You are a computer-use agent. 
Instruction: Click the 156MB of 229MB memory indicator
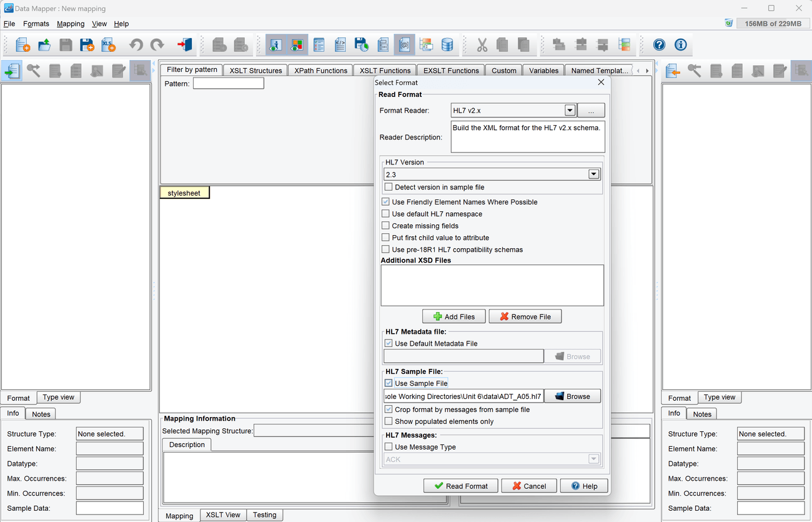tap(773, 23)
